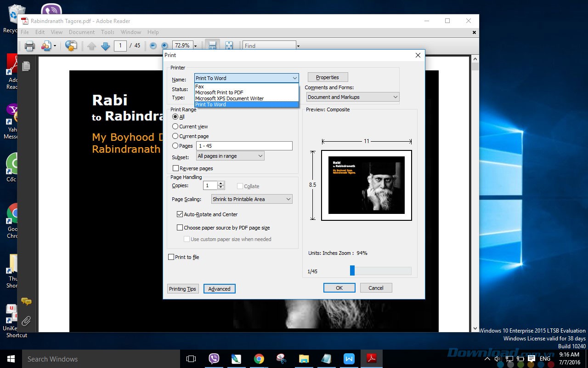Screen dimensions: 588x368
Task: Click the page preview slider handle
Action: click(352, 270)
